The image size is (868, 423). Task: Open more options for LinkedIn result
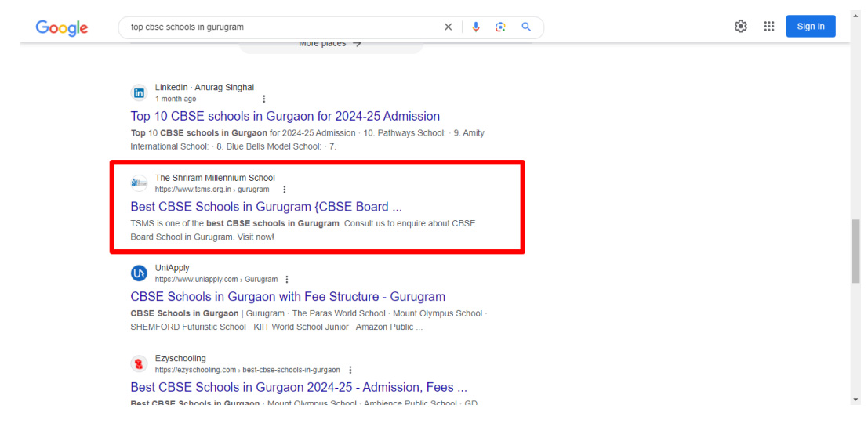(x=263, y=99)
